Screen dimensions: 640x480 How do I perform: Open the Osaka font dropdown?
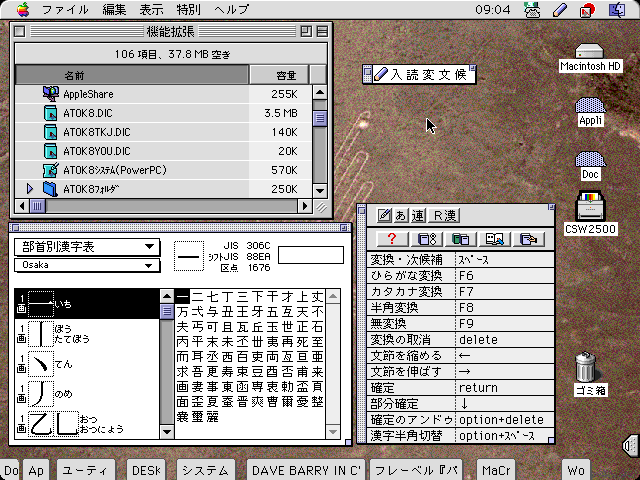86,266
